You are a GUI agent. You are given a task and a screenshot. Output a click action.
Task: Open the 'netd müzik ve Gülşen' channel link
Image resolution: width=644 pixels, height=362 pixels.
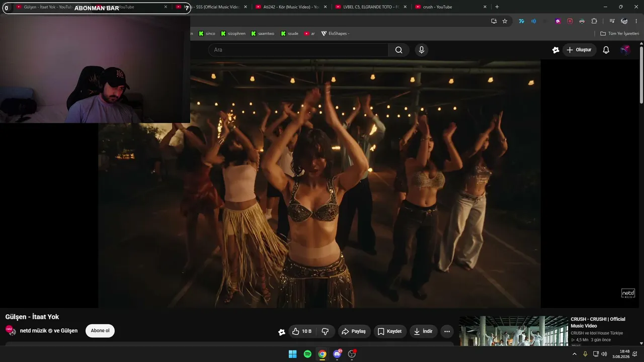(x=49, y=331)
